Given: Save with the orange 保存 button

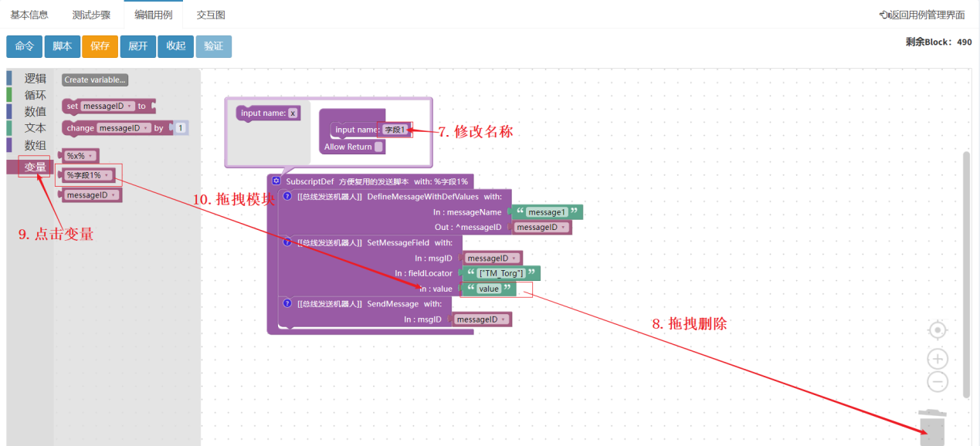Looking at the screenshot, I should point(100,46).
